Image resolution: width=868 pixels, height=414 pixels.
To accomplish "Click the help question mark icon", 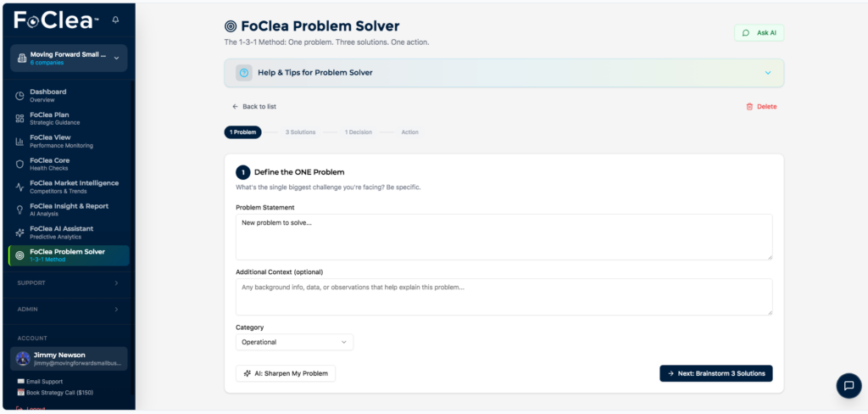I will tap(244, 73).
